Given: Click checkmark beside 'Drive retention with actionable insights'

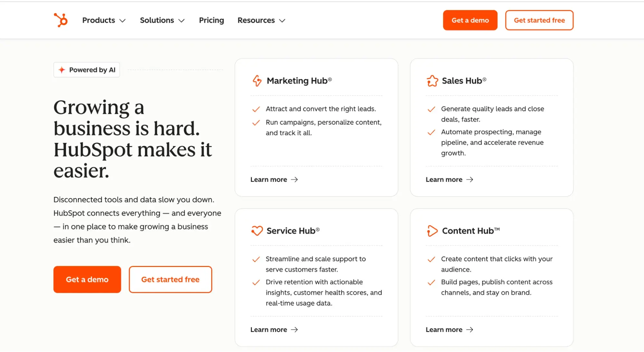Looking at the screenshot, I should point(256,283).
